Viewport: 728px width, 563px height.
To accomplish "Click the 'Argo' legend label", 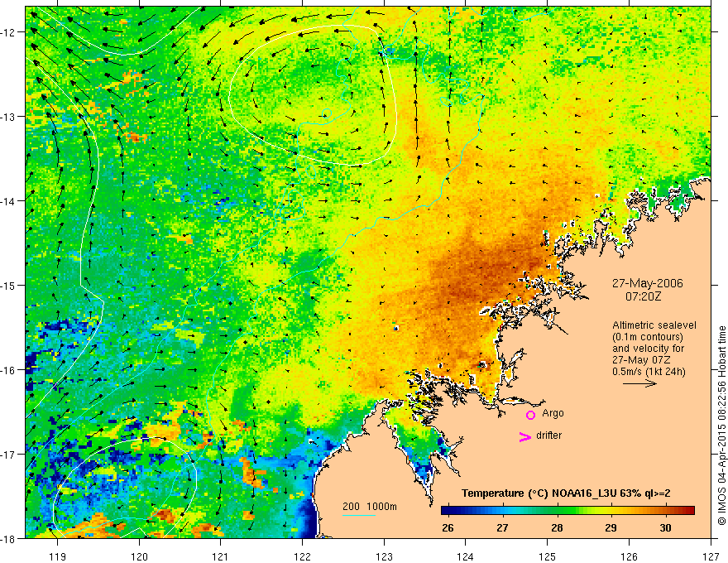I will [x=553, y=413].
